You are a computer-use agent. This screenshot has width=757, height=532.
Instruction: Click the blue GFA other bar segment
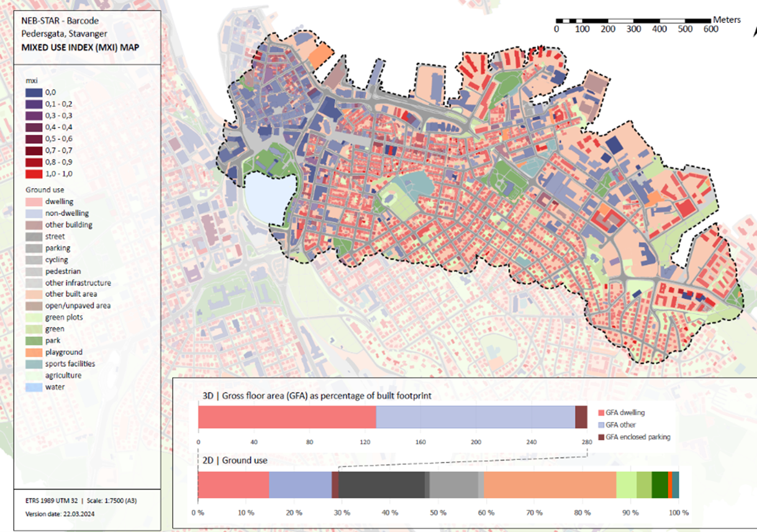pos(475,417)
